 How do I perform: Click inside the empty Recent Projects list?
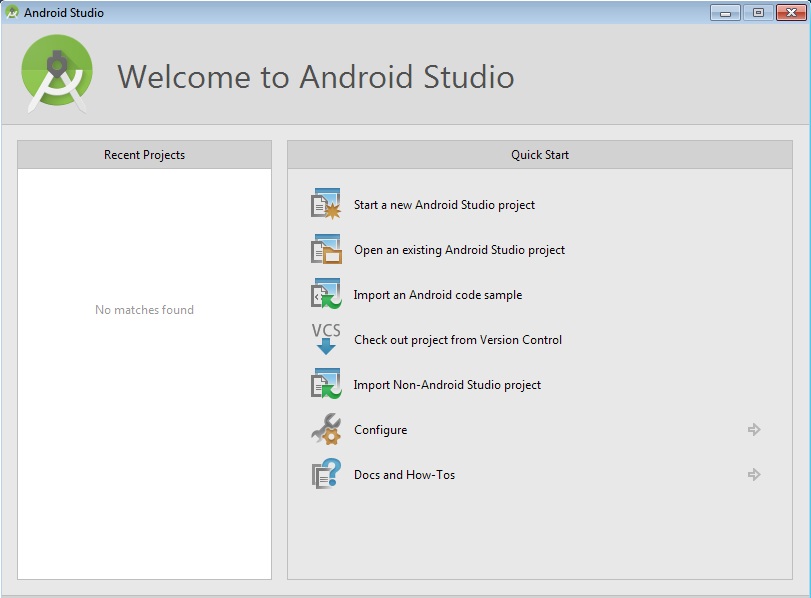point(144,400)
